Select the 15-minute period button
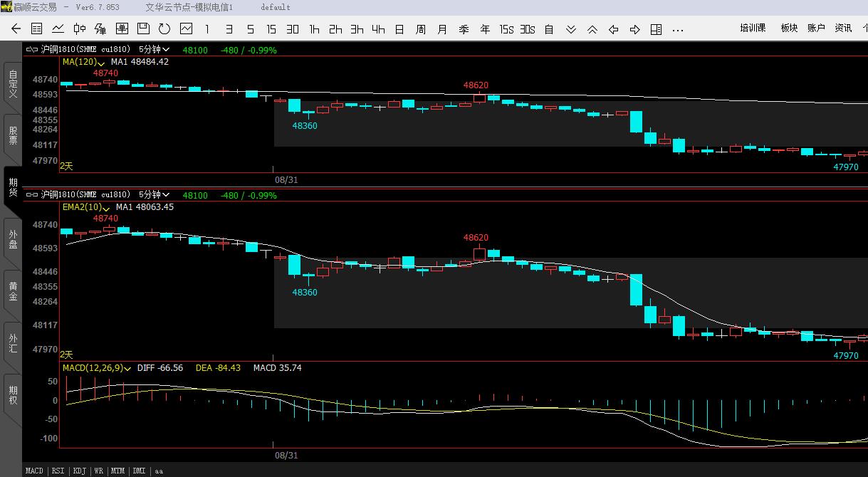The height and width of the screenshot is (477, 868). pos(271,29)
